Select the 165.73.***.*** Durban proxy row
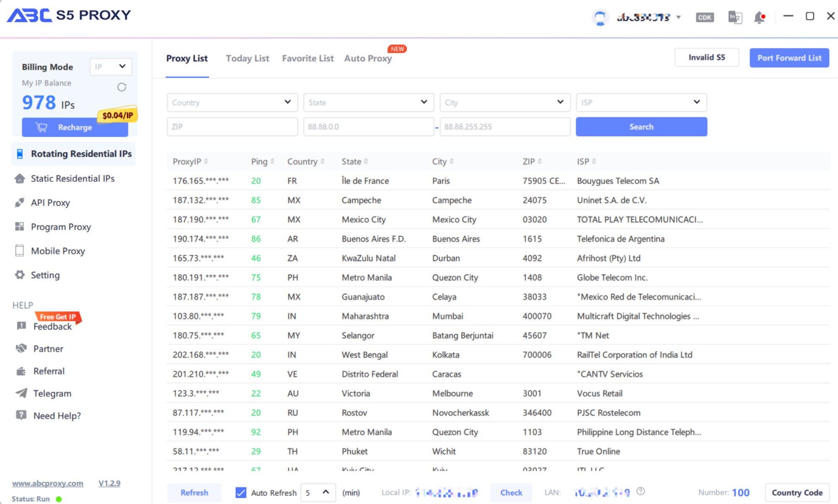Viewport: 838px width, 504px height. 498,258
